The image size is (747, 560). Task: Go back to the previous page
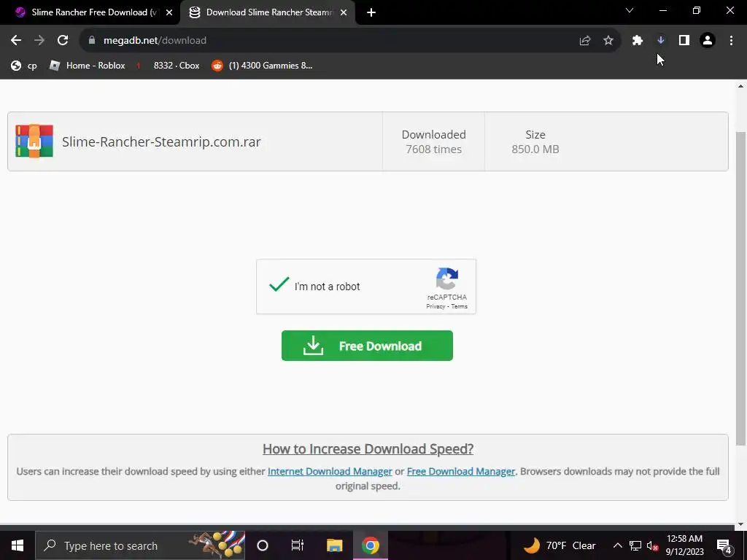pyautogui.click(x=16, y=41)
